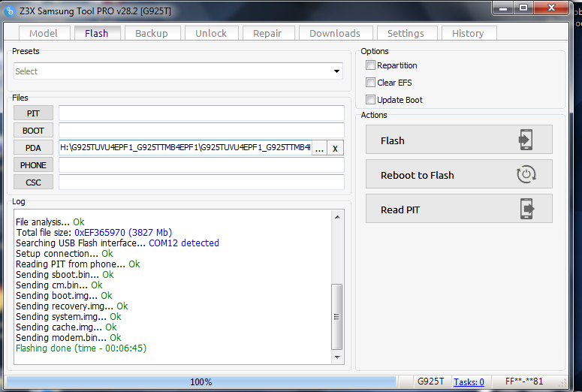Click in the PHONE file path field
The image size is (582, 392).
pos(201,165)
